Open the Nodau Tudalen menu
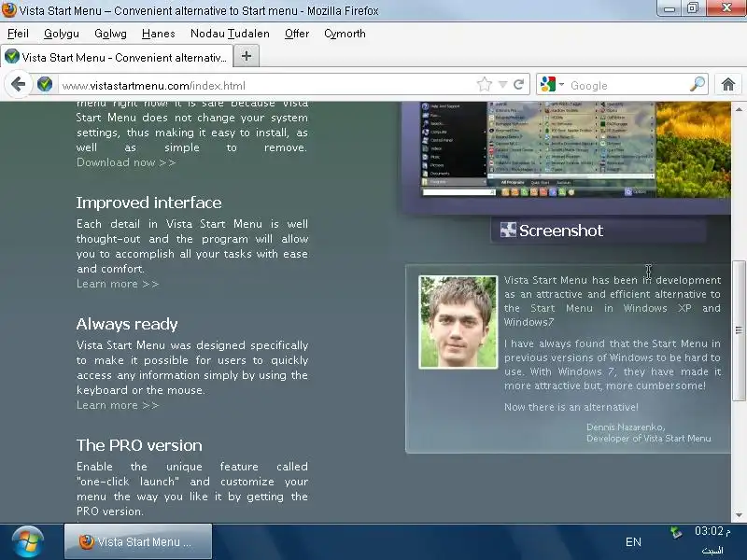747x560 pixels. pos(230,34)
